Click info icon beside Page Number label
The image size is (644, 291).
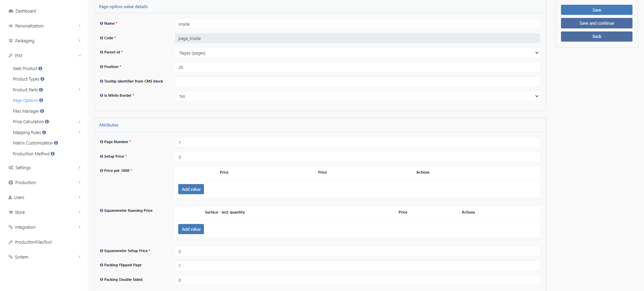(x=101, y=142)
